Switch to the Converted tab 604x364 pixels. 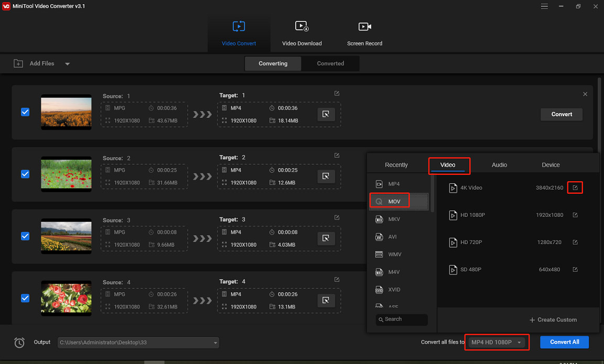click(x=330, y=63)
